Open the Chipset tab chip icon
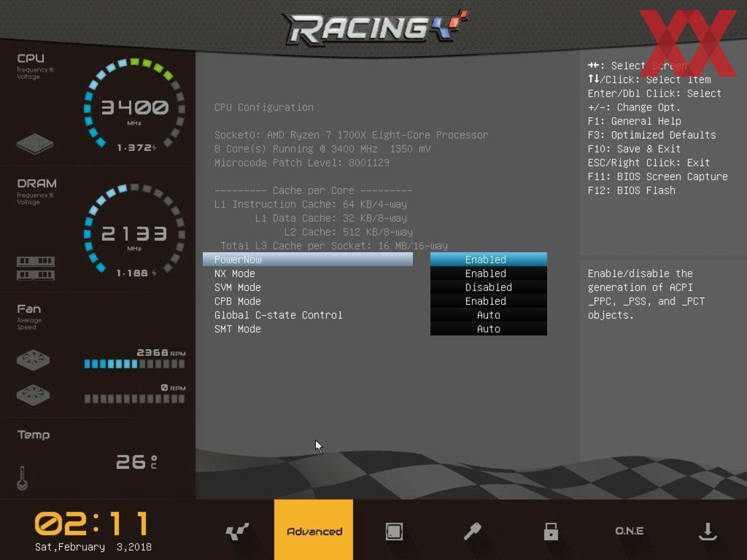Viewport: 747px width, 560px height. 394,531
